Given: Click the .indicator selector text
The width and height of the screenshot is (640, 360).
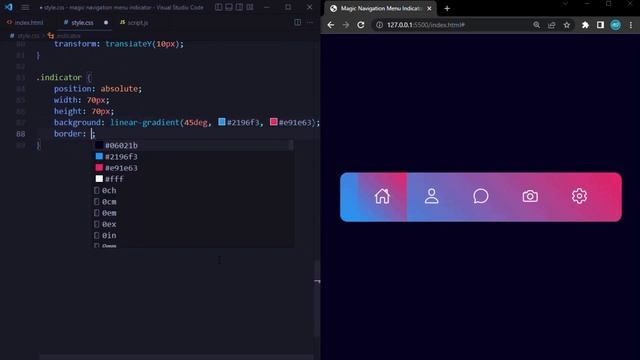Looking at the screenshot, I should click(59, 77).
